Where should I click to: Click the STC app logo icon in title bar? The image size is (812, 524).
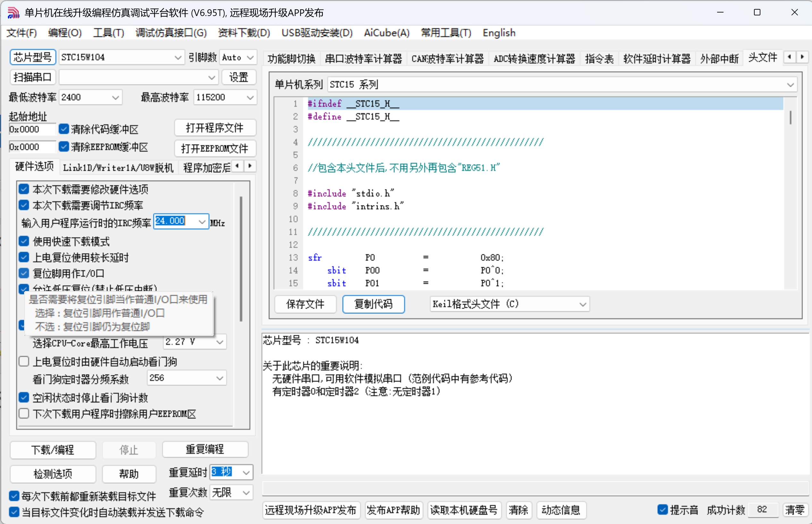[13, 12]
